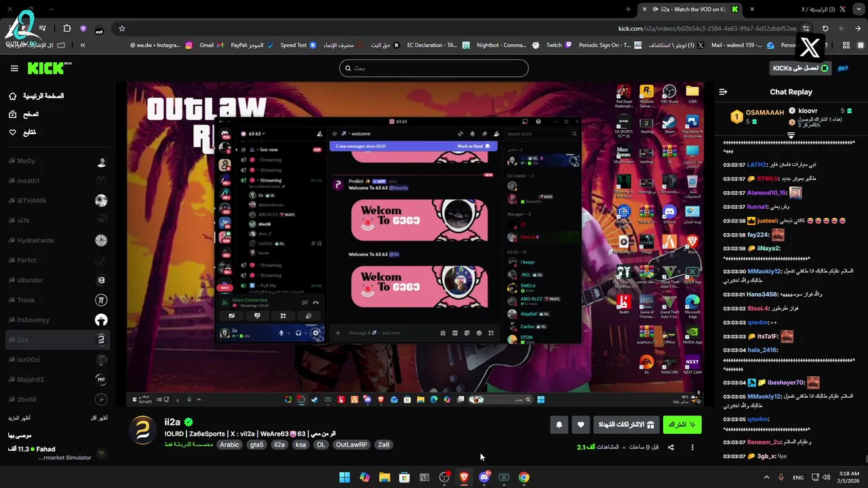Click username Raneem_2u in chat
The width and height of the screenshot is (868, 488).
coord(764,442)
